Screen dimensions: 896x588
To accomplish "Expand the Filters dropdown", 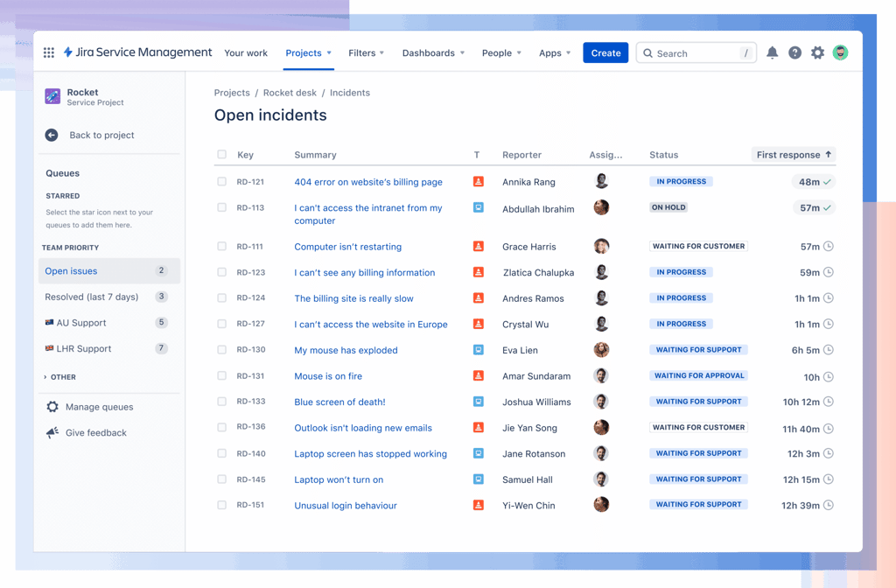I will point(367,52).
